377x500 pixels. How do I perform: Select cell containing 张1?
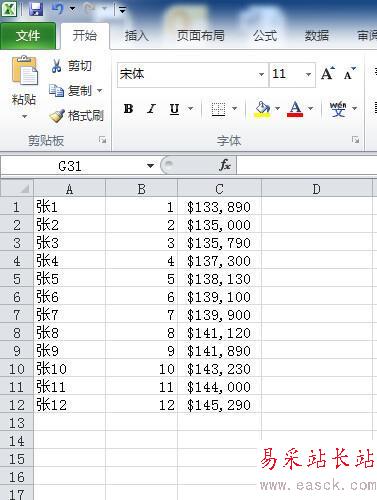pos(69,207)
